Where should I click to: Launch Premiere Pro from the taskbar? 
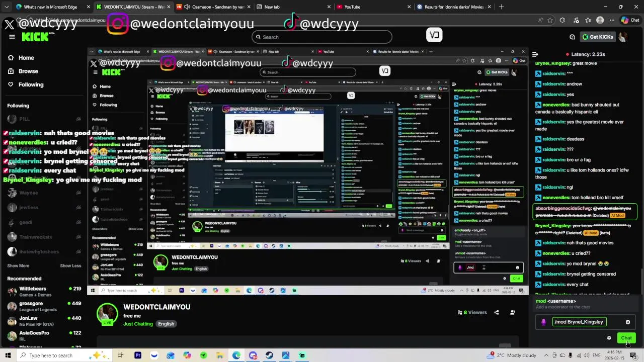coord(138,355)
